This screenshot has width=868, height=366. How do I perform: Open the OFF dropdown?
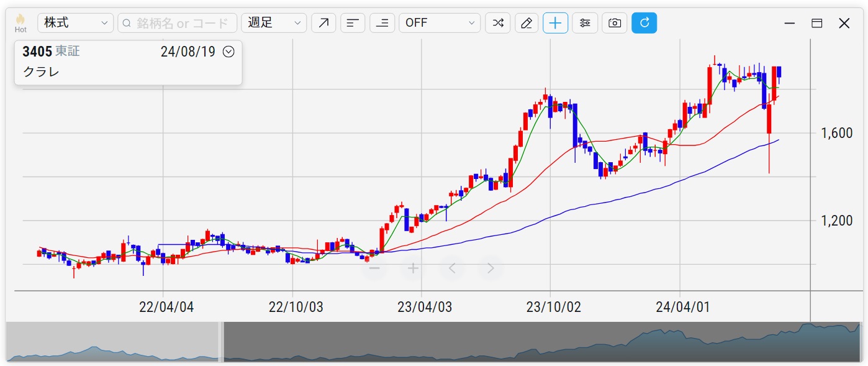coord(440,23)
